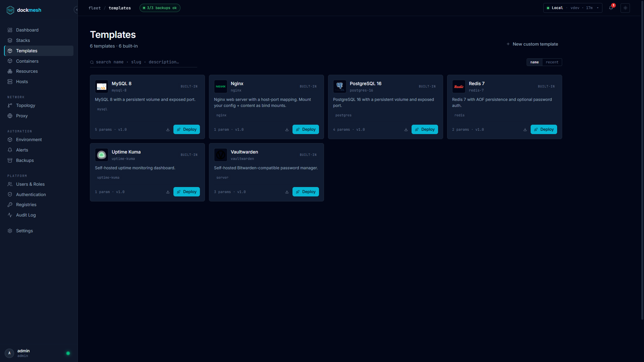The width and height of the screenshot is (644, 362).
Task: Open the Local host selector dropdown
Action: click(573, 8)
